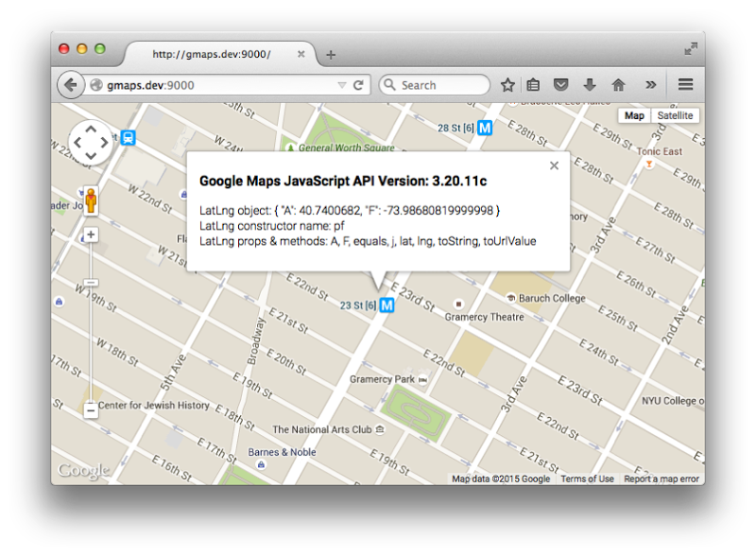Focus the browser Search field
Viewport: 756px width, 556px height.
pos(434,85)
